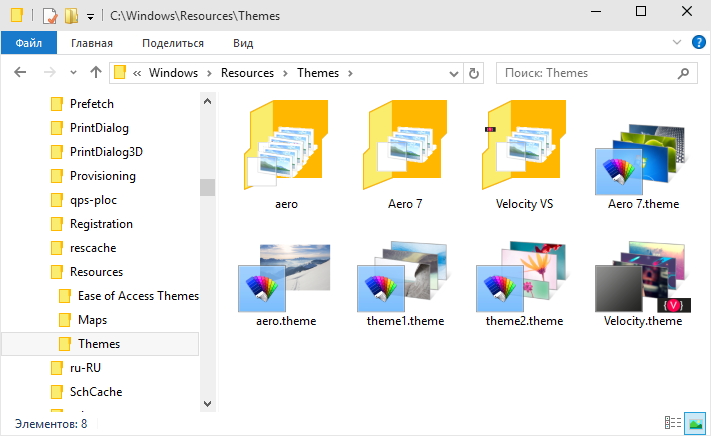Switch to the Главная ribbon tab

92,43
